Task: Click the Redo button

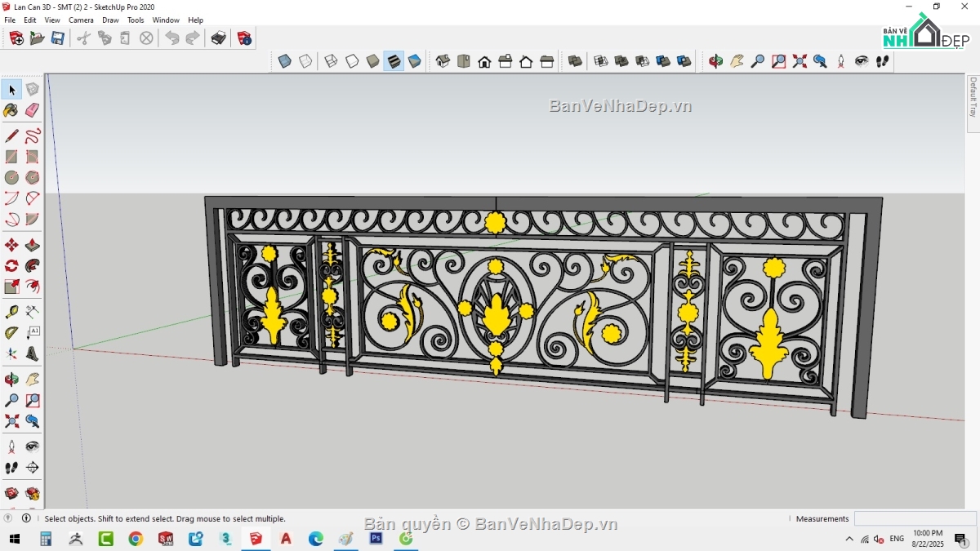Action: tap(192, 38)
